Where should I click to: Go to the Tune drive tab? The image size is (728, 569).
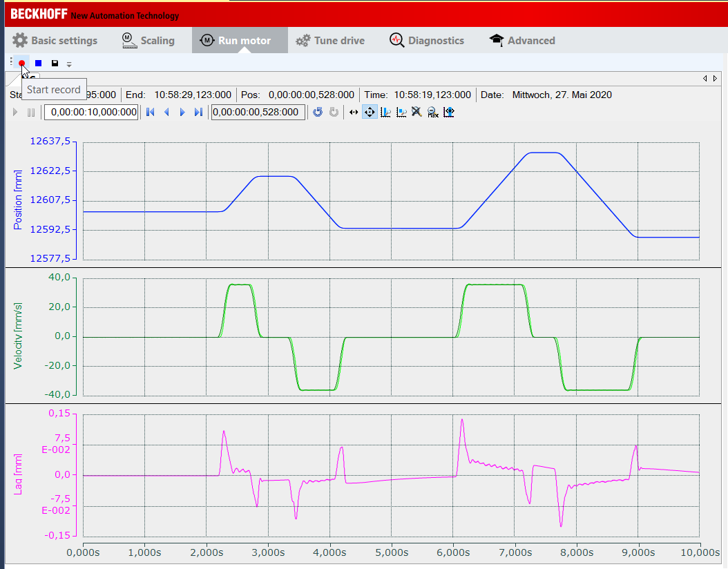[x=330, y=41]
